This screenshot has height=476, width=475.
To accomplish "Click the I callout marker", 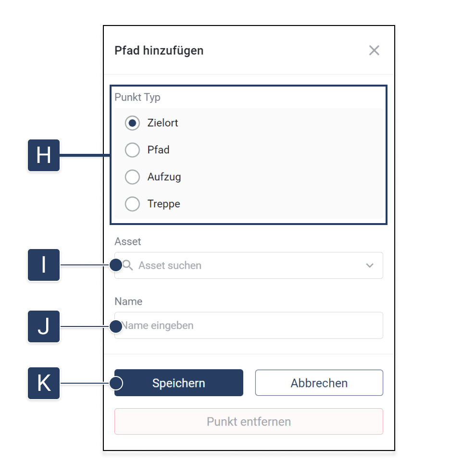I will point(44,265).
